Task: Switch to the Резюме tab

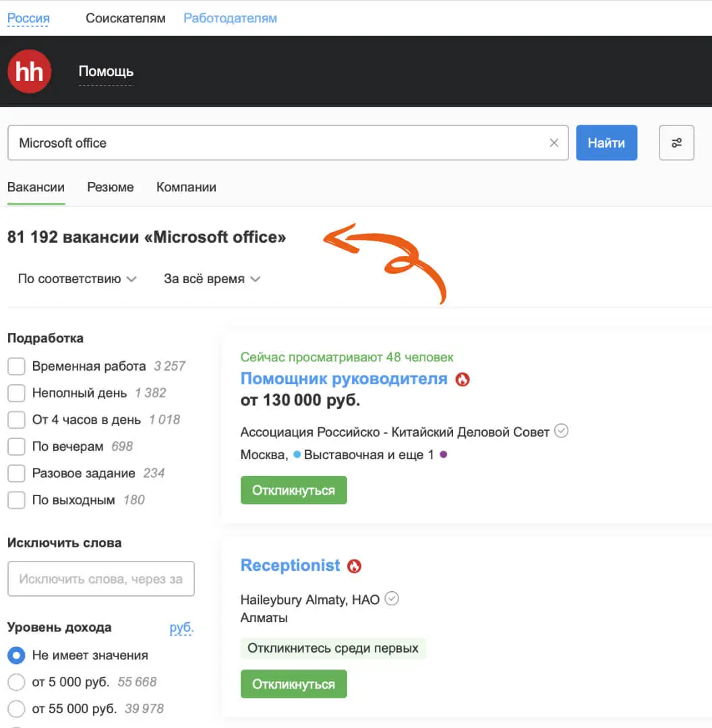Action: [111, 187]
